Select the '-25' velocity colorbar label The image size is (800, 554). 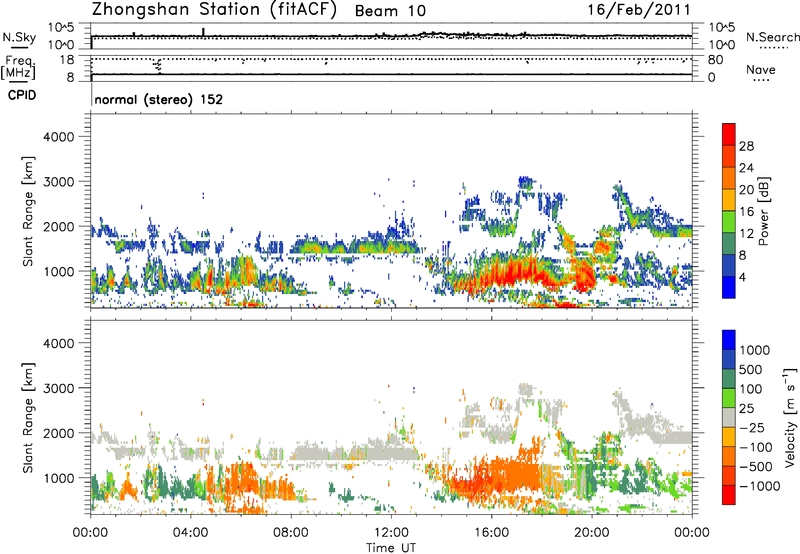click(754, 427)
